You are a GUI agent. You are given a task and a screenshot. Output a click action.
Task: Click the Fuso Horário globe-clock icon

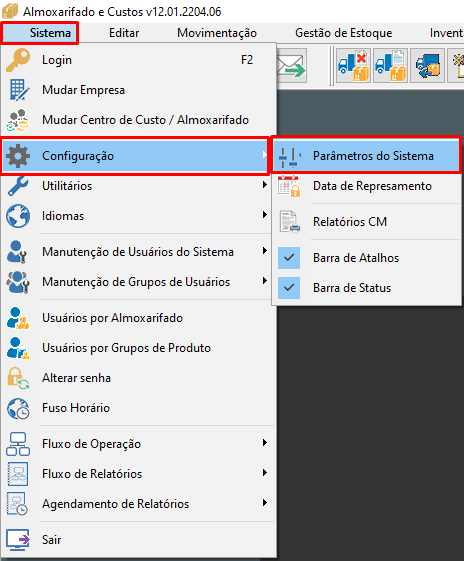click(18, 408)
